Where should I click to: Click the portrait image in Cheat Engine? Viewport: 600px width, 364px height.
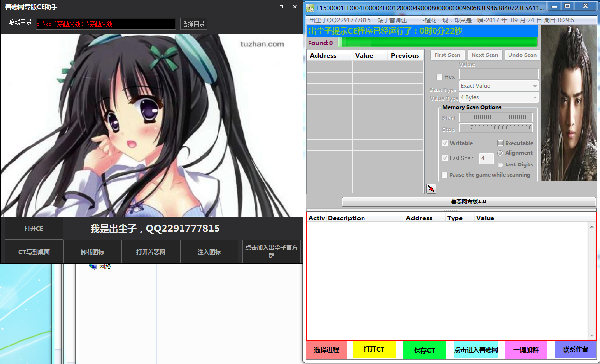pyautogui.click(x=568, y=103)
